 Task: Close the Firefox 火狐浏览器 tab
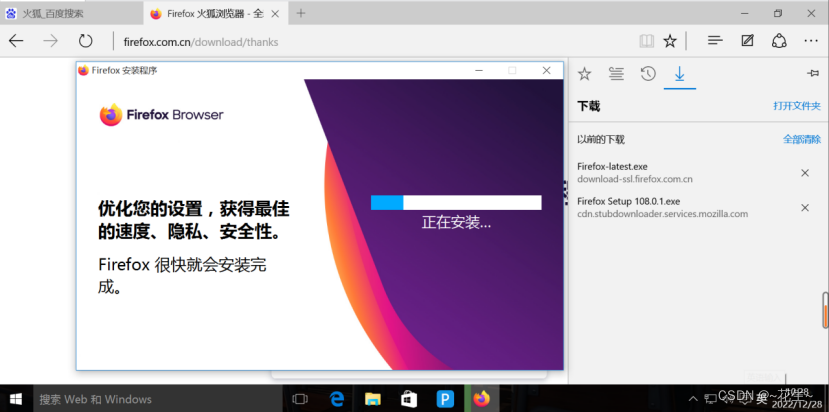(x=275, y=14)
